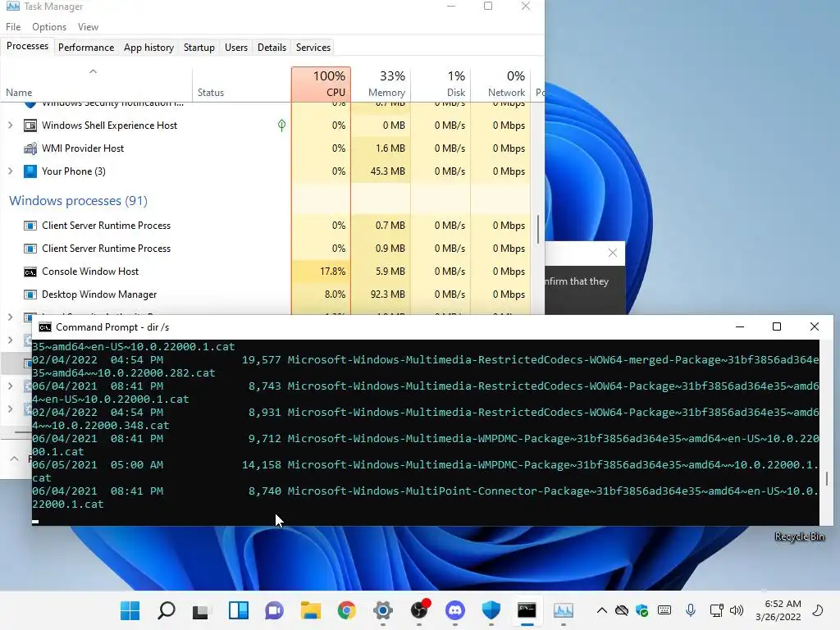Click the Task Manager vertical scrollbar
Image resolution: width=840 pixels, height=630 pixels.
(537, 230)
